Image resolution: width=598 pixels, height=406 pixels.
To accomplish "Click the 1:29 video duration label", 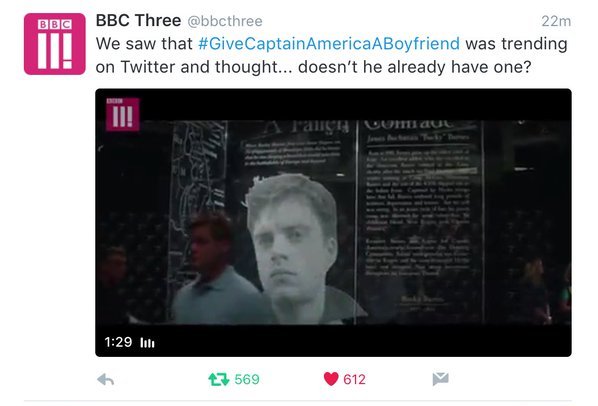I will point(118,342).
